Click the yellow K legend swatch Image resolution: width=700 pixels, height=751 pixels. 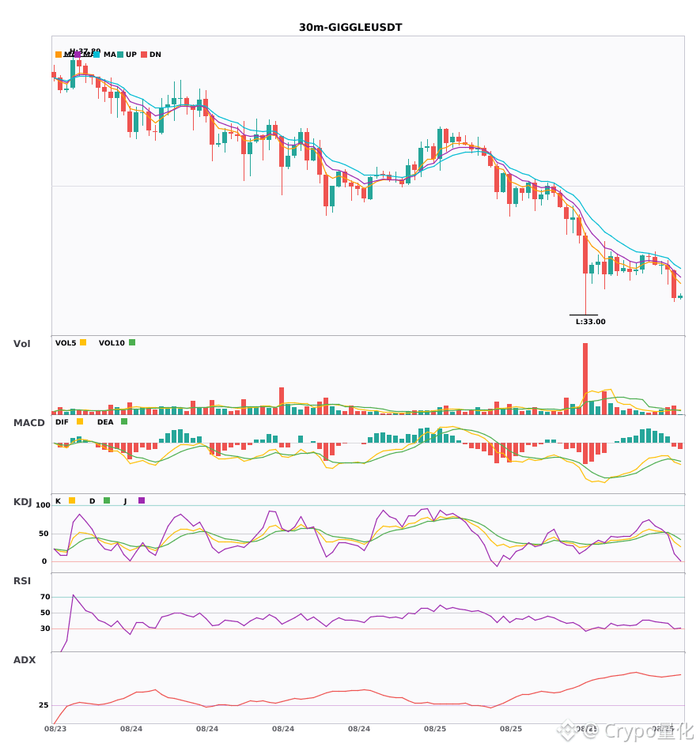click(x=72, y=500)
